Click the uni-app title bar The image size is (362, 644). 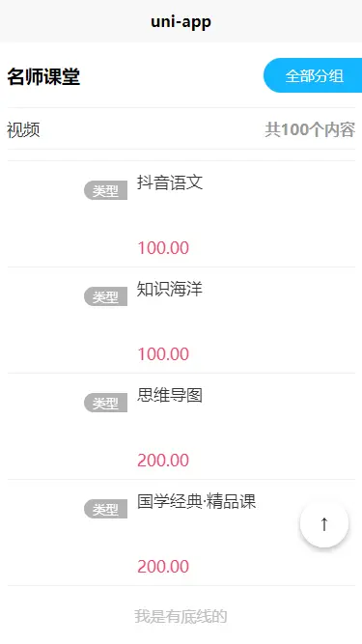[x=181, y=21]
